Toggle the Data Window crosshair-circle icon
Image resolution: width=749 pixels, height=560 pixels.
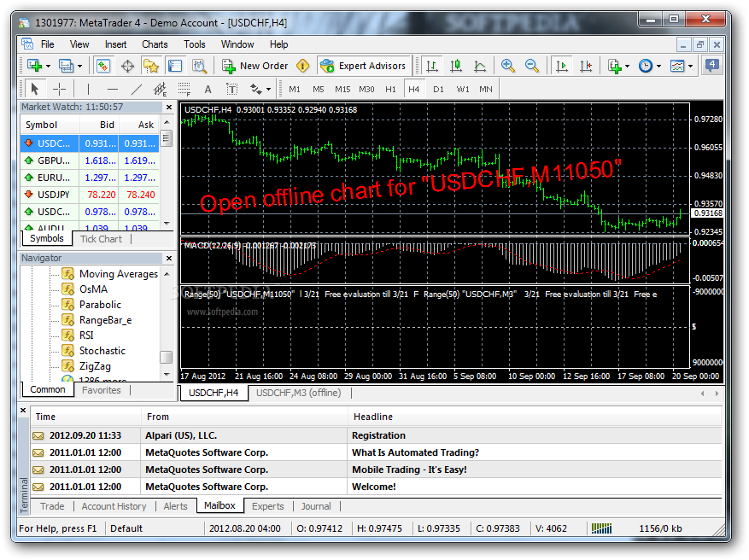click(127, 66)
